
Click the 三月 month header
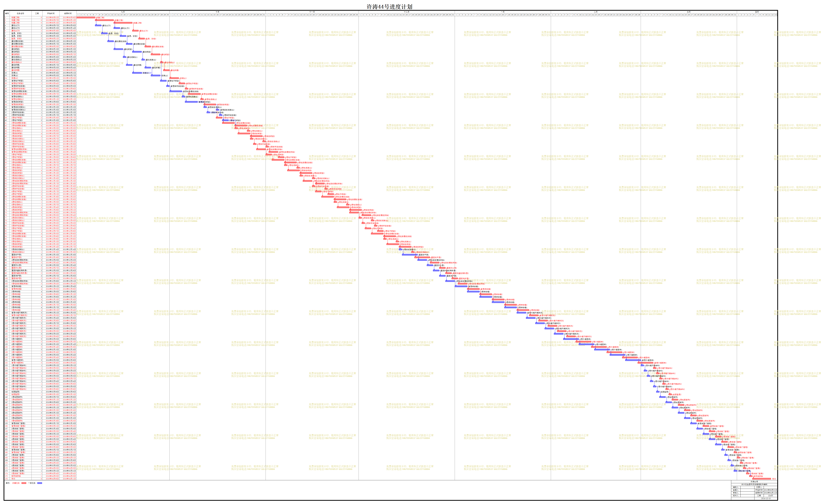[689, 12]
